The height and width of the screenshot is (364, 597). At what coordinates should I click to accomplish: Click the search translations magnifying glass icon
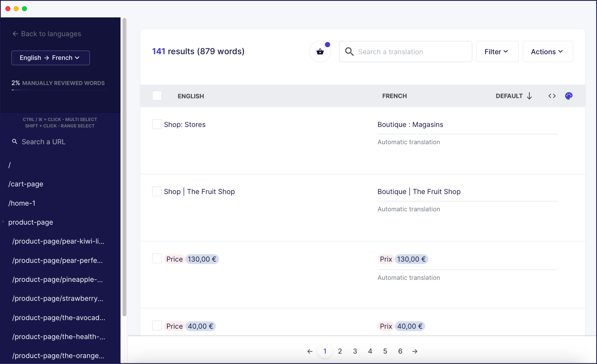(x=350, y=51)
